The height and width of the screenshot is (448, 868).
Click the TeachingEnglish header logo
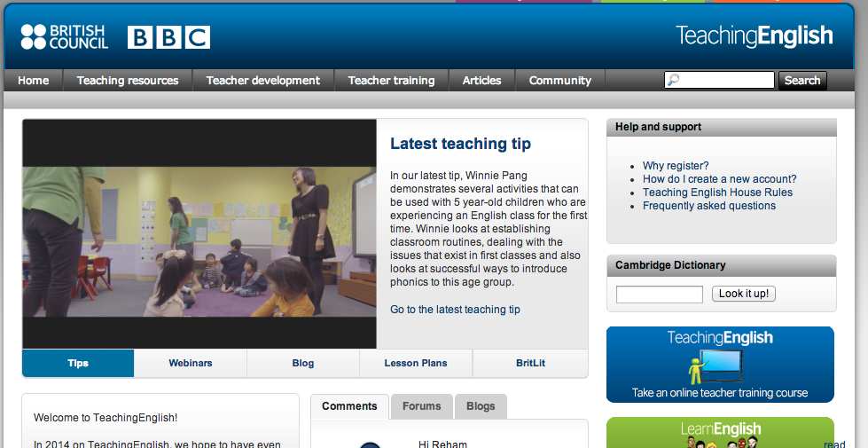(x=754, y=35)
